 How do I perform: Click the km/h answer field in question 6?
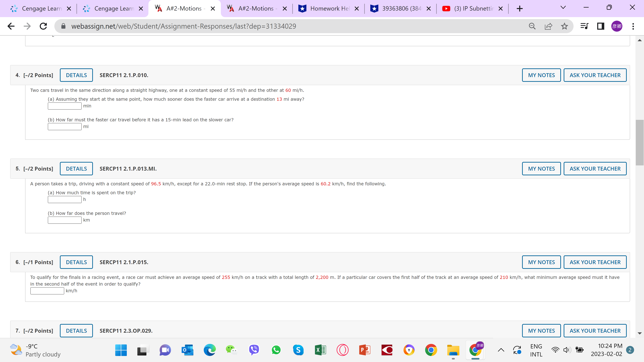click(47, 291)
